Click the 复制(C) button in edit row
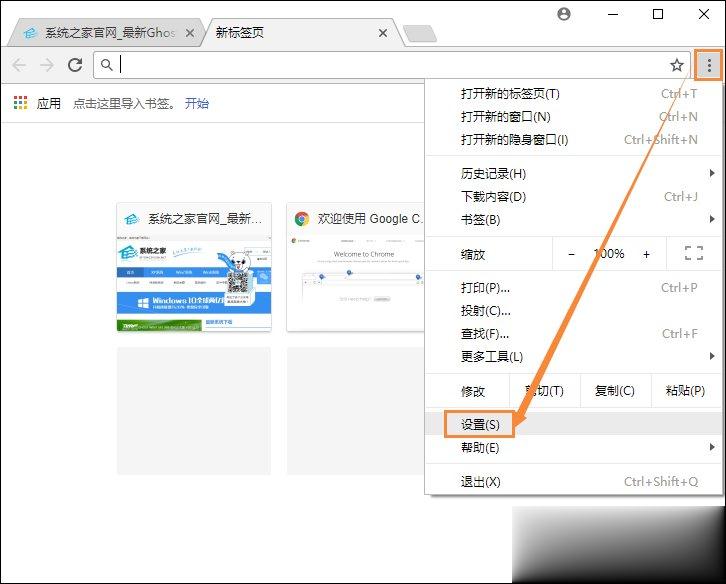The width and height of the screenshot is (726, 584). [x=614, y=391]
